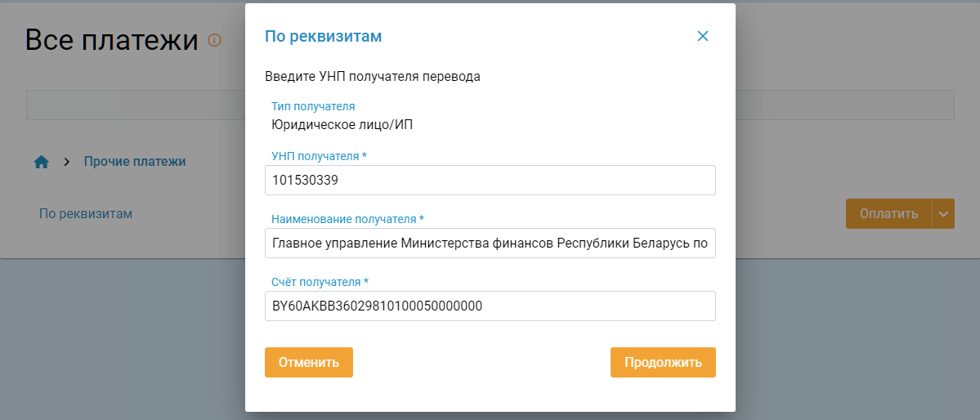Click the Все платежи page heading
Viewport: 980px width, 420px height.
pyautogui.click(x=112, y=40)
